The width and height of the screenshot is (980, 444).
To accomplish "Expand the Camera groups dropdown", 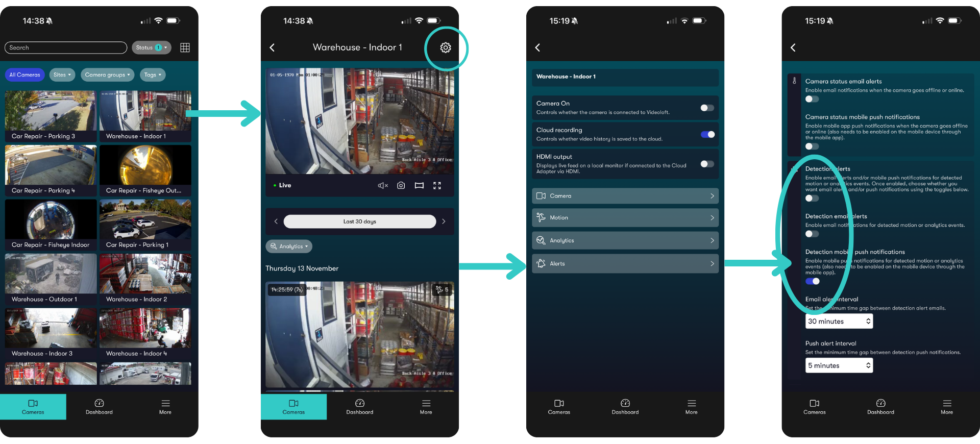I will 107,75.
